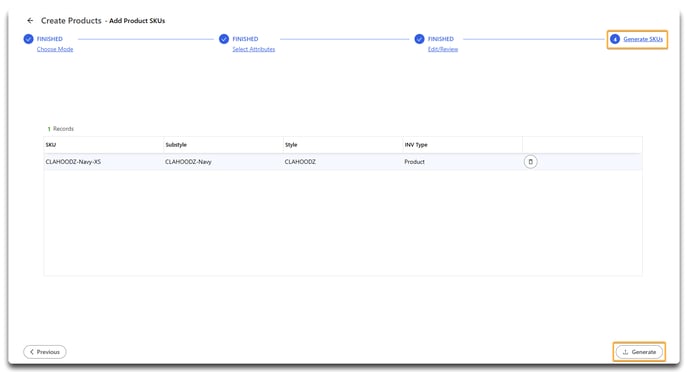Image resolution: width=688 pixels, height=372 pixels.
Task: Click the Select Attributes finished checkmark icon
Action: (x=224, y=39)
